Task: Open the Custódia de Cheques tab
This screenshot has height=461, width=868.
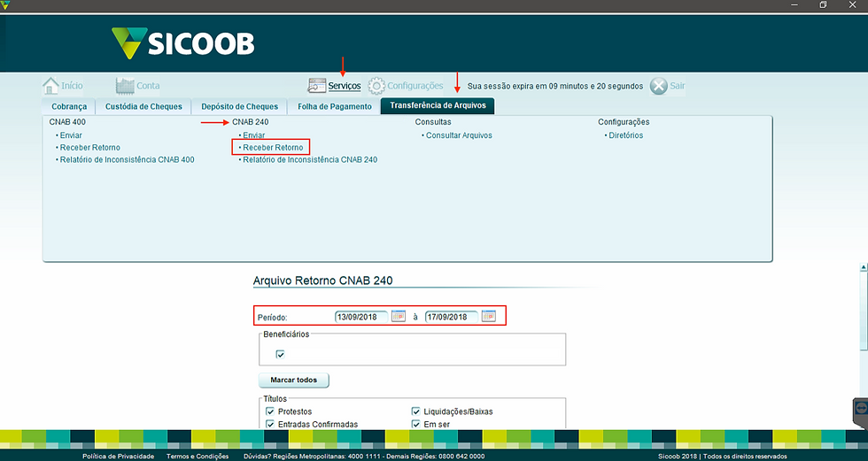Action: point(143,107)
